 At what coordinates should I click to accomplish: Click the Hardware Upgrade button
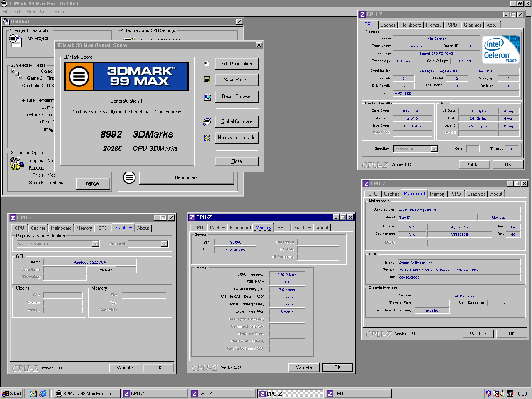point(236,138)
